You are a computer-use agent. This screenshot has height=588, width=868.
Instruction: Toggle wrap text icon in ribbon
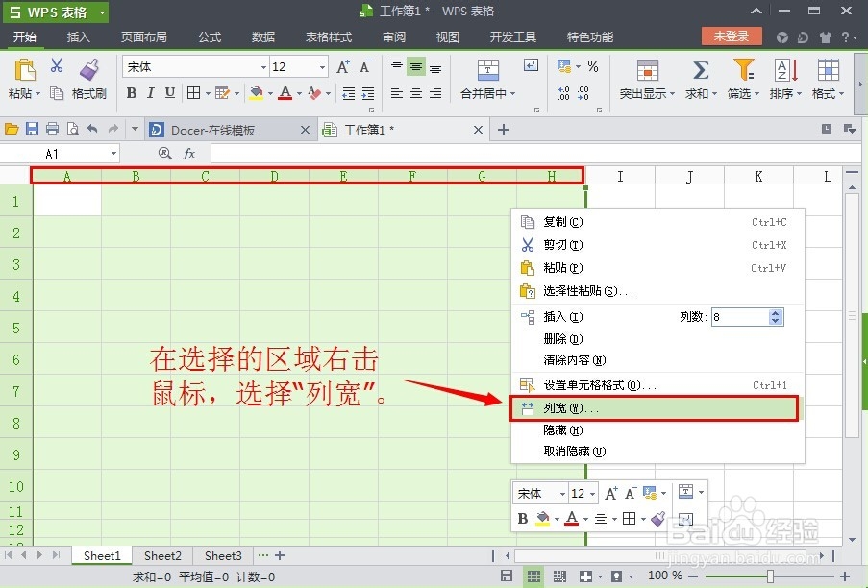click(531, 66)
